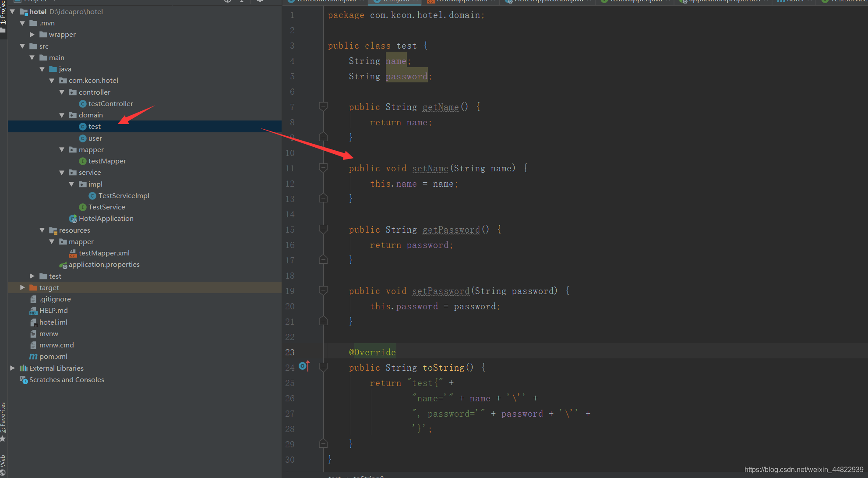Toggle the fold marker at toString method
The image size is (868, 478).
pos(323,367)
